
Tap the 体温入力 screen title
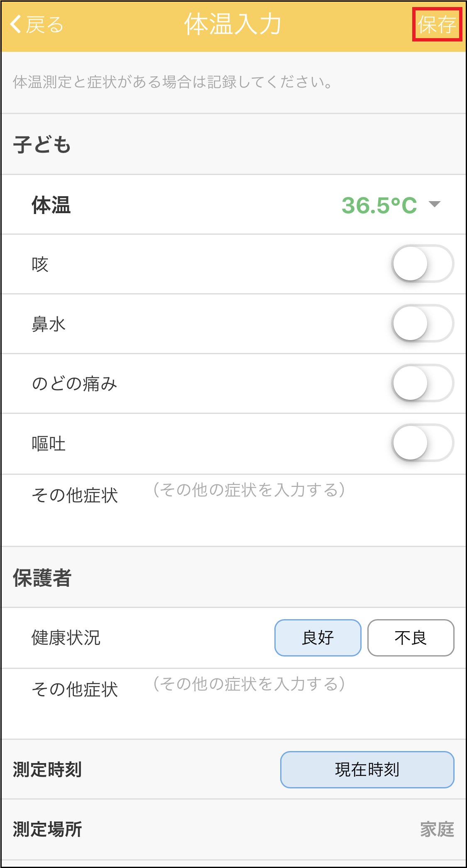[233, 24]
